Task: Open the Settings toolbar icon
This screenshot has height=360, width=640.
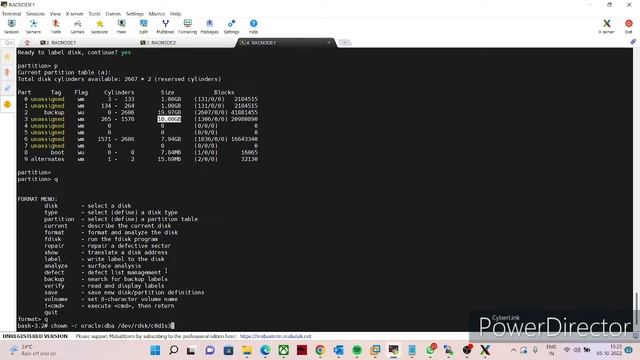Action: click(231, 26)
